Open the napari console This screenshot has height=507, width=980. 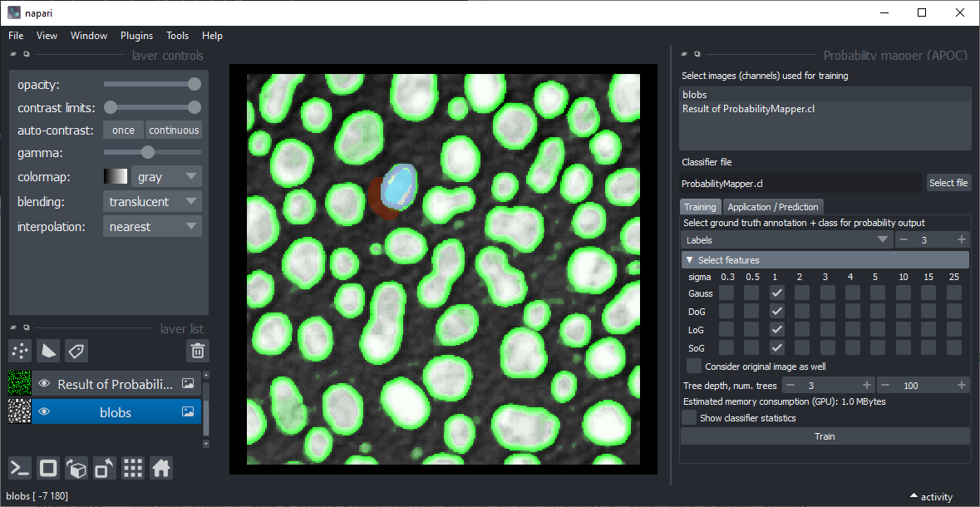[19, 468]
